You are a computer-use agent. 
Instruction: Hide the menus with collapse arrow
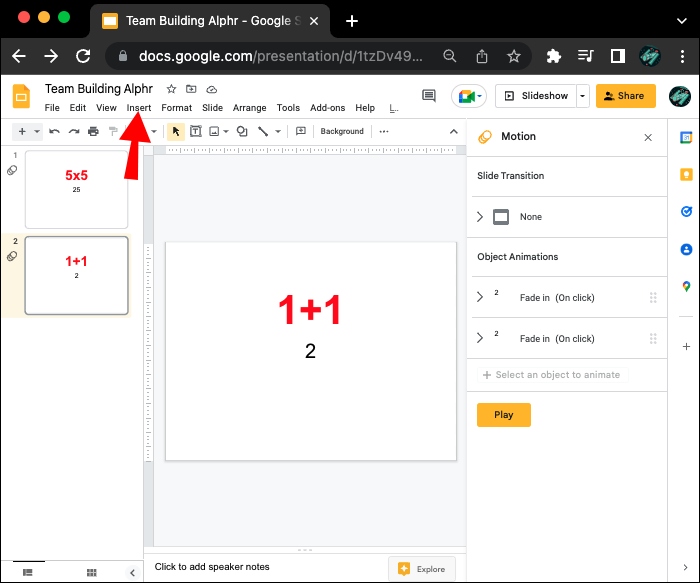coord(454,131)
